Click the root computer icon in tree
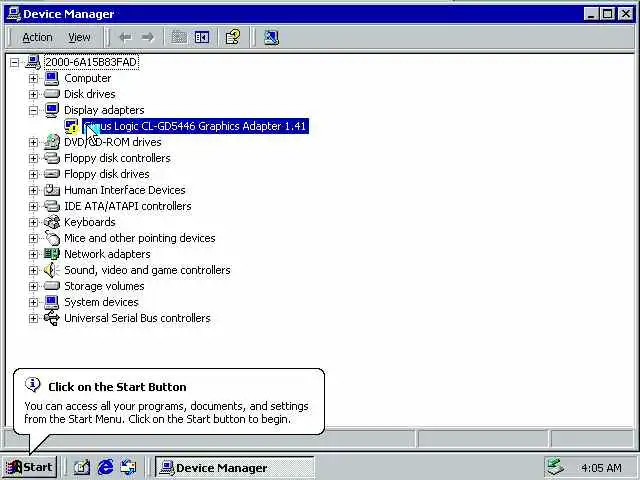 point(33,62)
